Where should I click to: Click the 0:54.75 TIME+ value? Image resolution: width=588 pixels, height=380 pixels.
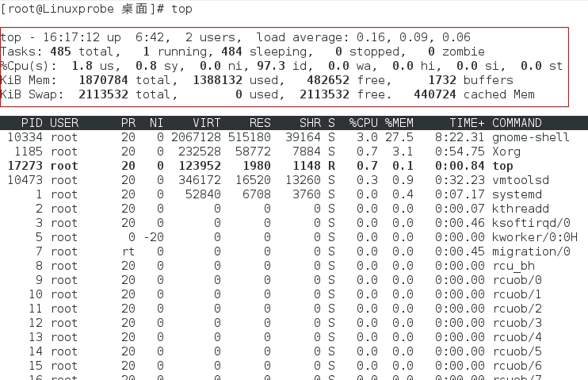tap(460, 152)
